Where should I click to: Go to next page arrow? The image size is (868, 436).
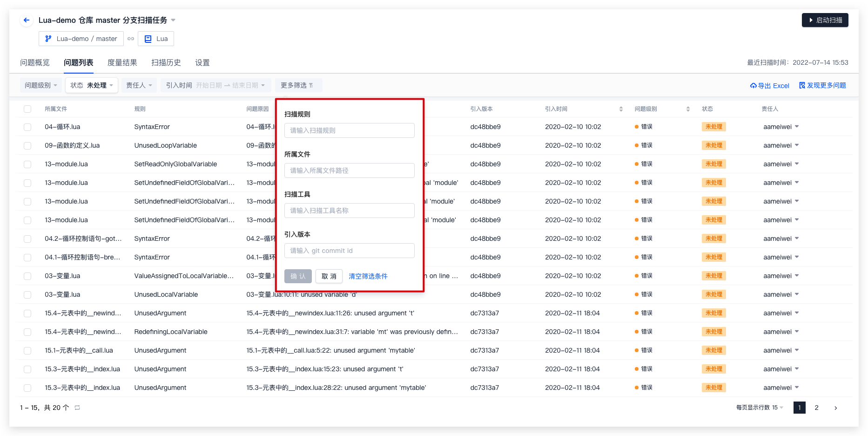(836, 408)
